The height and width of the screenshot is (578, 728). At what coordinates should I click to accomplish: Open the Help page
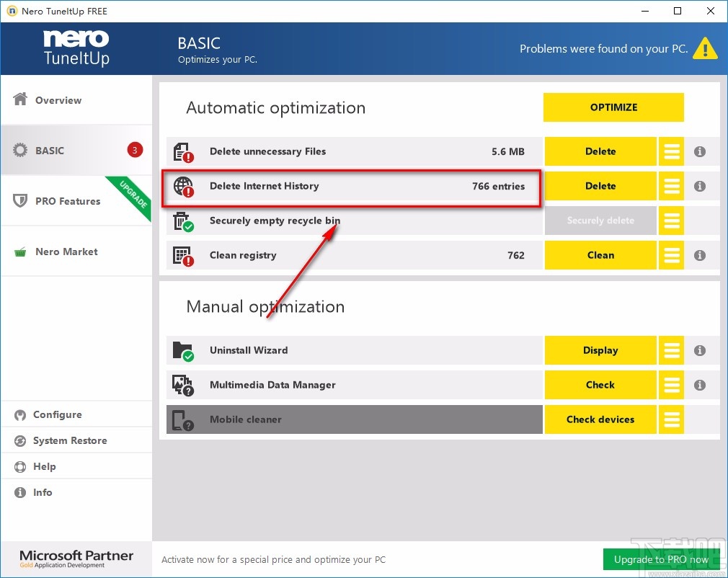coord(76,466)
